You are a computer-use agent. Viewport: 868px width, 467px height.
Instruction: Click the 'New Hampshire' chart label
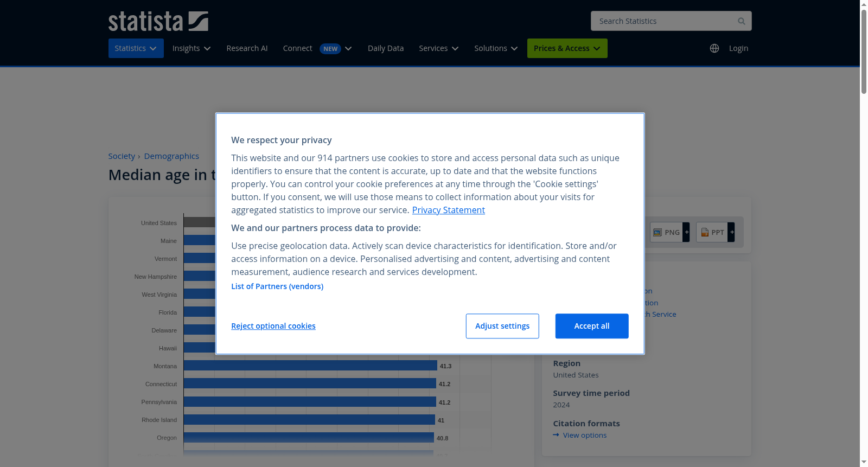[x=156, y=277]
